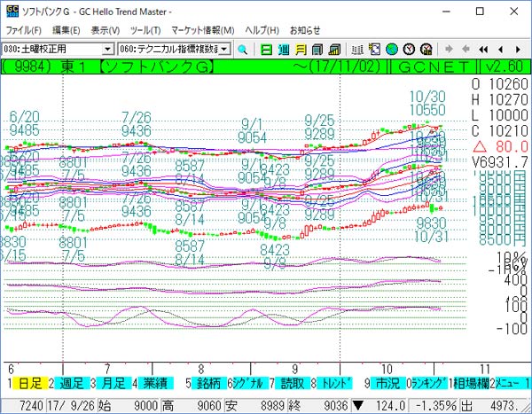
Task: Open the 表示(V) menu
Action: tap(106, 30)
